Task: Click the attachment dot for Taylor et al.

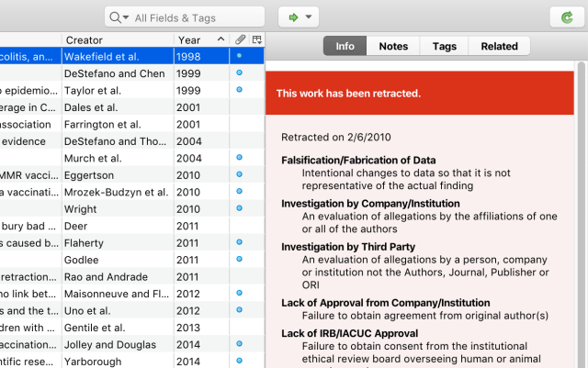Action: 240,90
